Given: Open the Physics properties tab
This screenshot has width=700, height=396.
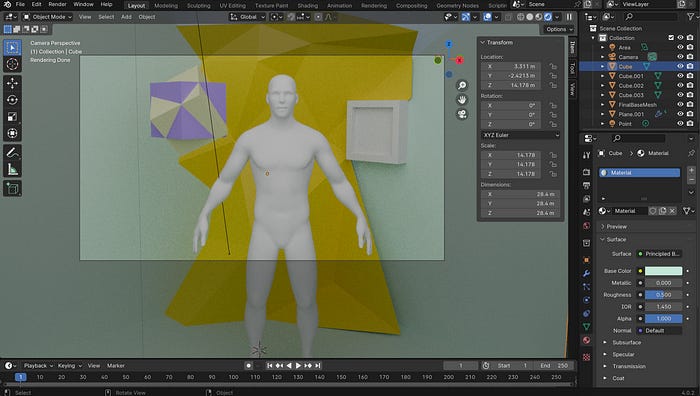Looking at the screenshot, I should click(x=587, y=300).
